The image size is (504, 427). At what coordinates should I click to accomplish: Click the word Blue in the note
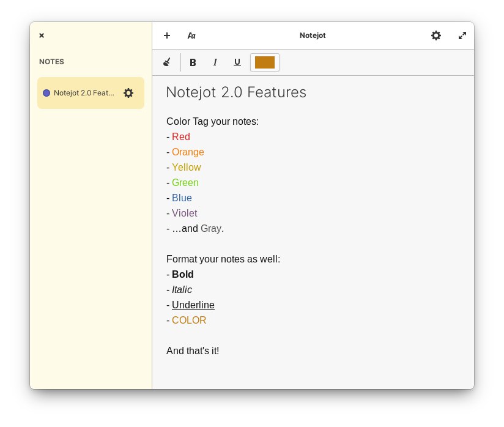pos(182,198)
